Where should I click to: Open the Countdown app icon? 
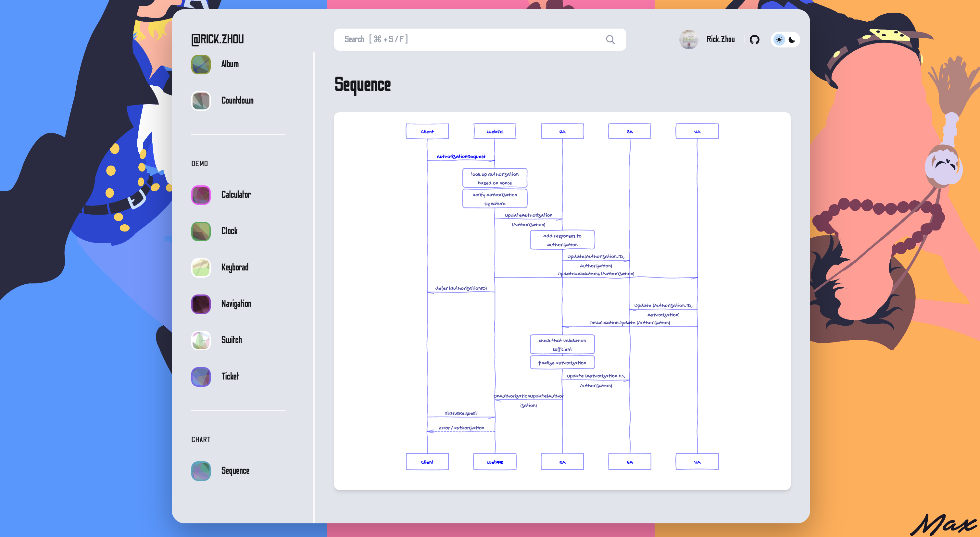coord(200,101)
